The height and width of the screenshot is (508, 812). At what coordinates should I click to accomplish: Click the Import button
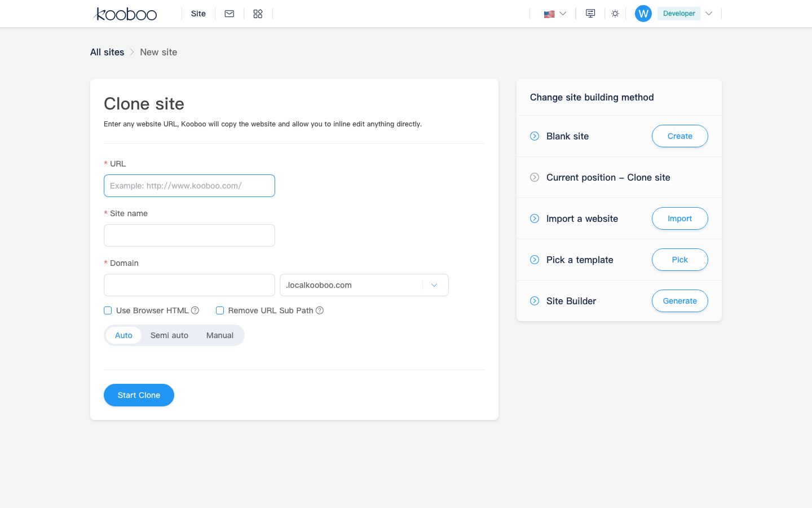click(680, 218)
